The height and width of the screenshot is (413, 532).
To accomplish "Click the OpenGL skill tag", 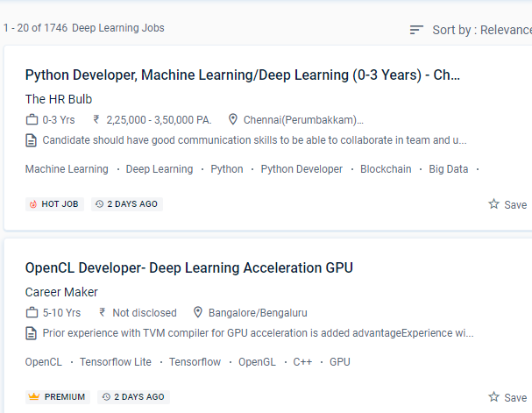I will [x=257, y=362].
